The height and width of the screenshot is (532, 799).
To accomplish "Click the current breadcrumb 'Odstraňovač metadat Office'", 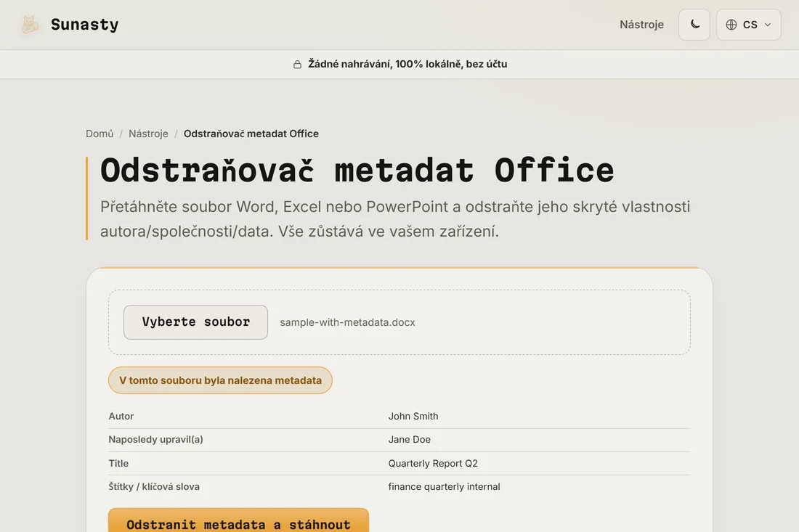I will pyautogui.click(x=251, y=134).
